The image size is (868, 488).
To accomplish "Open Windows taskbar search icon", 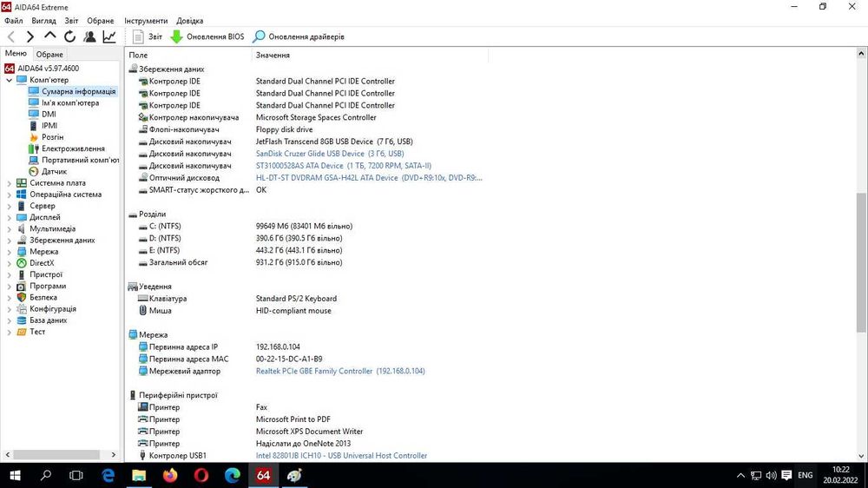I will point(46,475).
